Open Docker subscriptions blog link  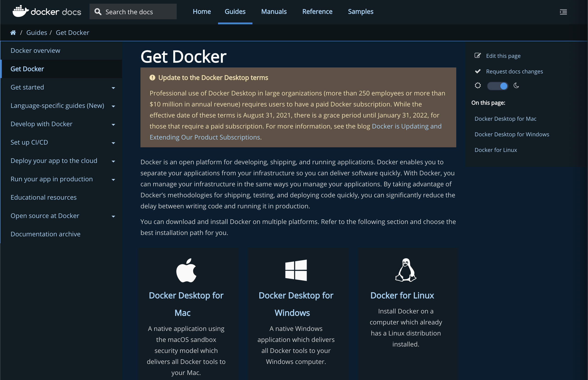coord(406,126)
